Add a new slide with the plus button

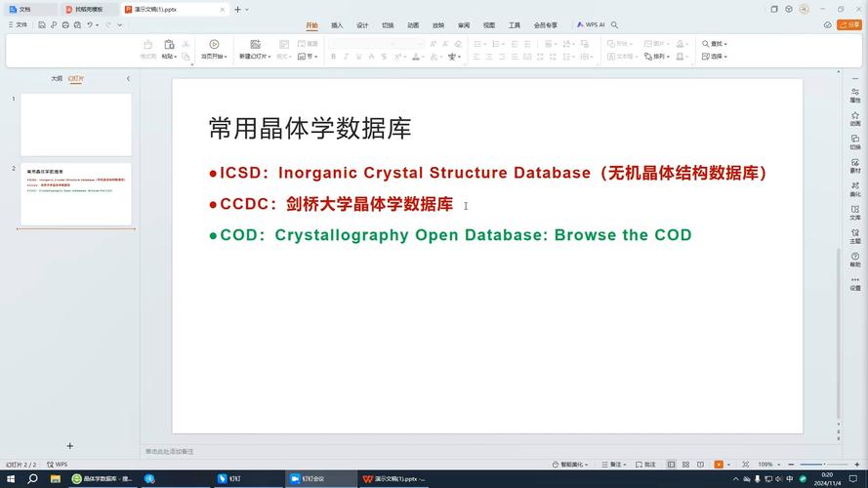[69, 446]
